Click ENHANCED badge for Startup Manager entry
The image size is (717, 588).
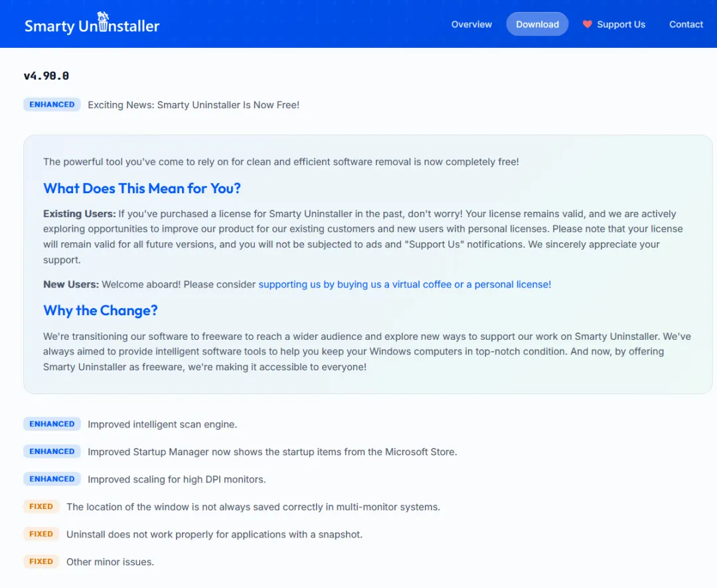point(52,452)
